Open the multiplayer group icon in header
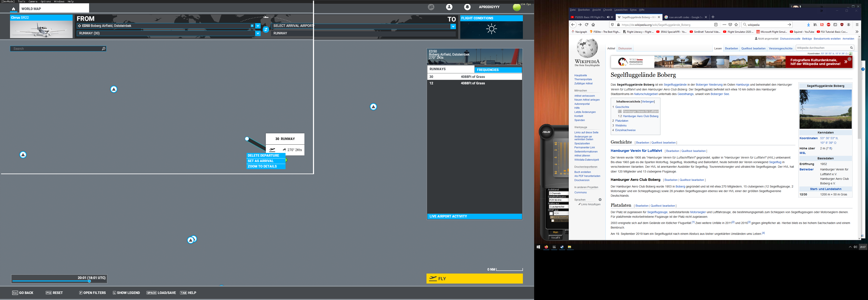The height and width of the screenshot is (300, 868). [431, 7]
